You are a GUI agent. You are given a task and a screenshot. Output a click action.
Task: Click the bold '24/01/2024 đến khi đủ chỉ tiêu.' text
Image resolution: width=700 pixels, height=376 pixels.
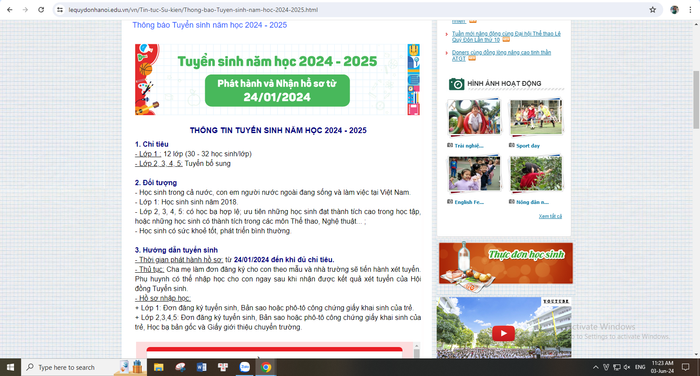(x=284, y=259)
